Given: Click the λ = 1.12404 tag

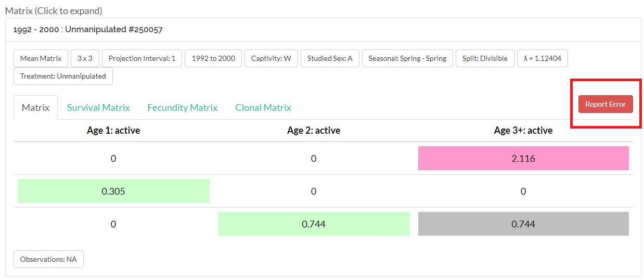Looking at the screenshot, I should [x=542, y=58].
